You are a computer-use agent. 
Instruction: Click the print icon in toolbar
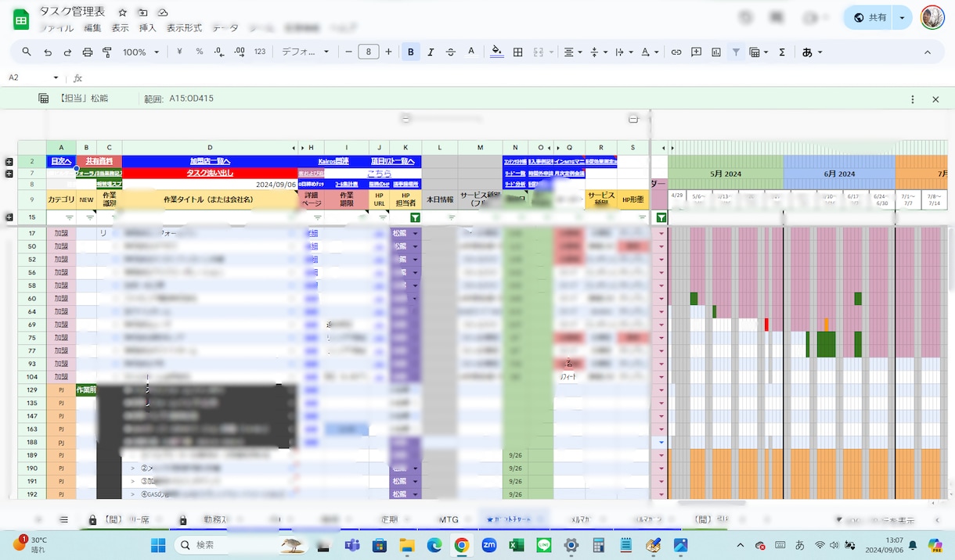click(88, 52)
